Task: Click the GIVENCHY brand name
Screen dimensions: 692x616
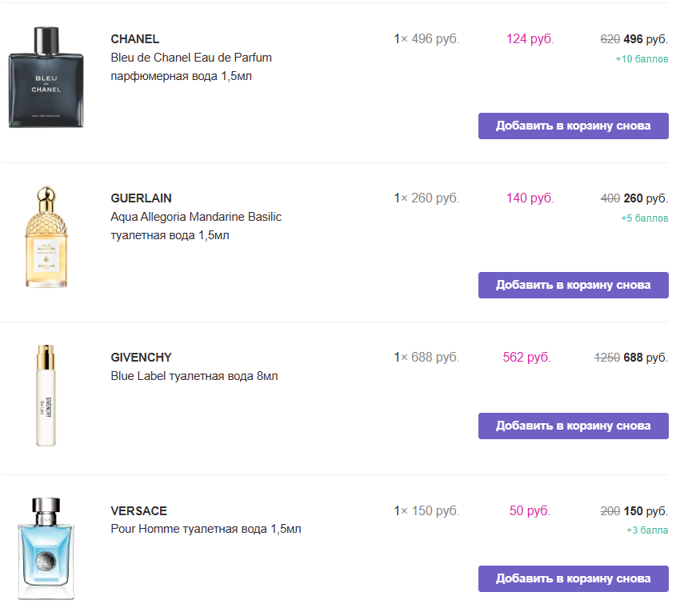Action: [141, 358]
